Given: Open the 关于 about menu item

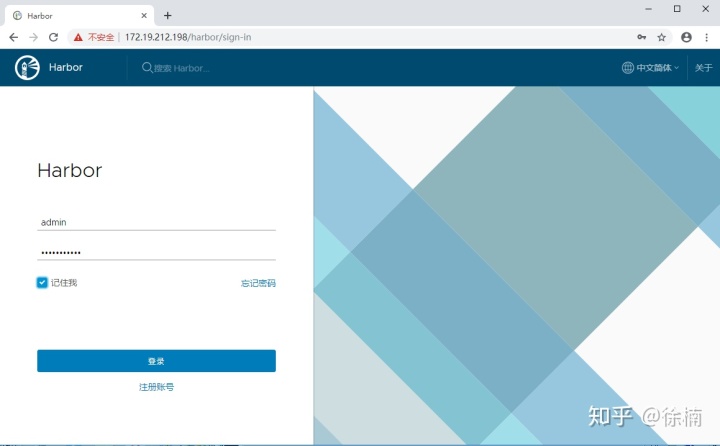Looking at the screenshot, I should tap(703, 68).
